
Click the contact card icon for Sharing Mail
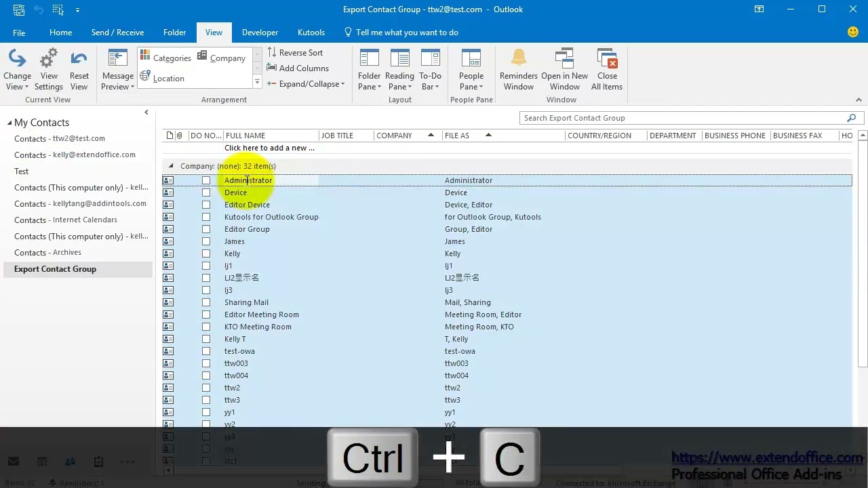[x=168, y=302]
